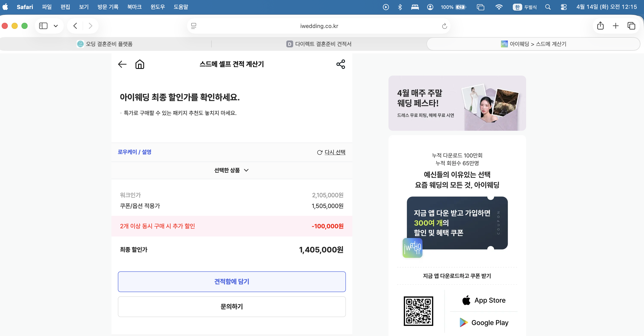
Task: Click the 다시 선택 link to reselect
Action: [x=335, y=152]
